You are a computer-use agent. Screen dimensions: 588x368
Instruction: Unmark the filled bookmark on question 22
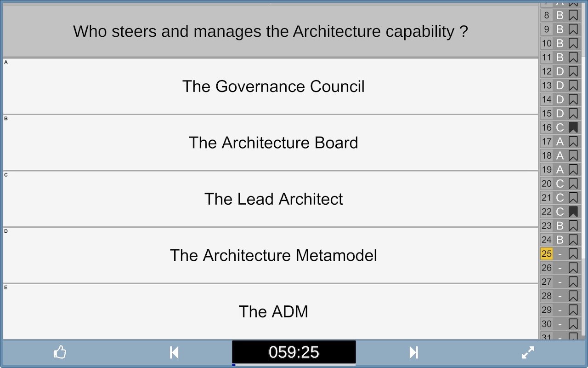click(x=573, y=212)
